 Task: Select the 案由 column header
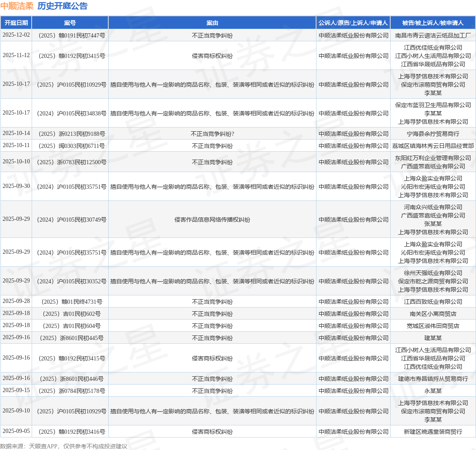(x=212, y=23)
